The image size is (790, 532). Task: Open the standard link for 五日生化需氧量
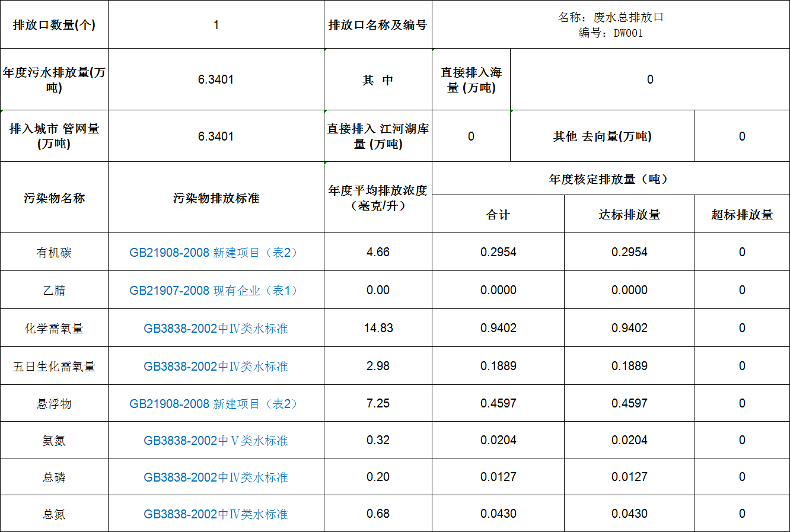215,367
